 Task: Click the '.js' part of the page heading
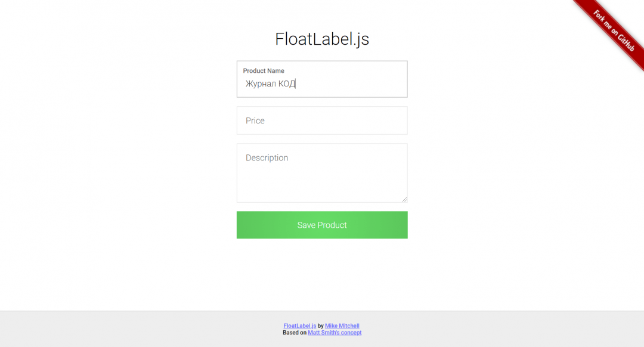point(359,39)
